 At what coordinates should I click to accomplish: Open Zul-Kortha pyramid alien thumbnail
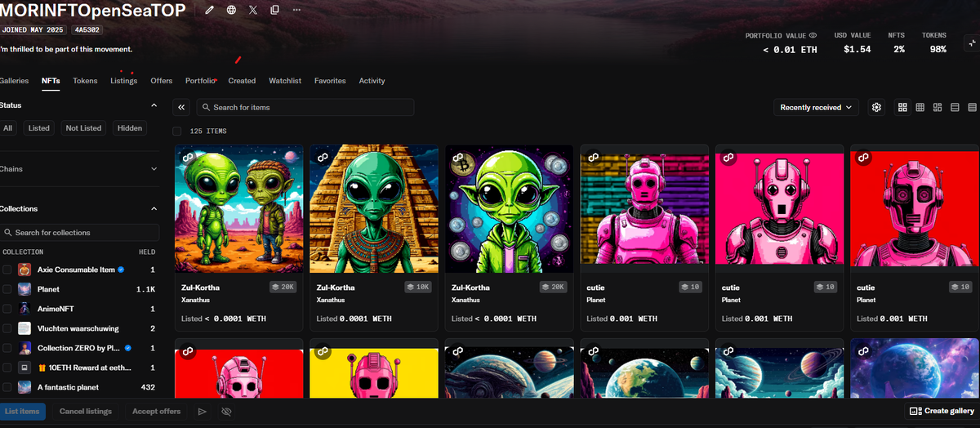click(374, 211)
